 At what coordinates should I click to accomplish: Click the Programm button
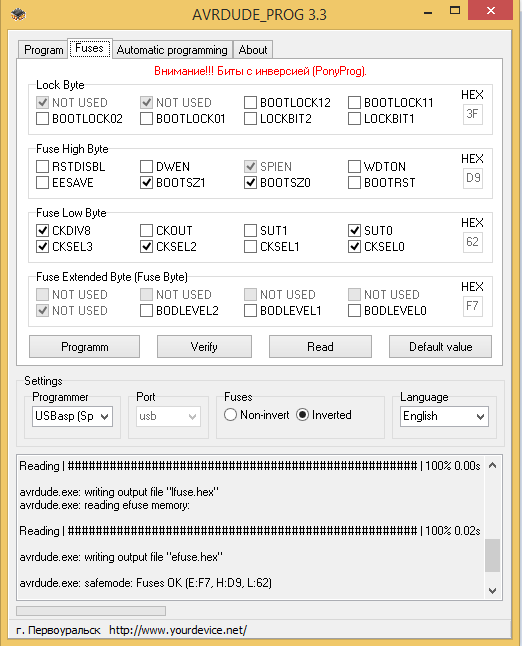[84, 347]
